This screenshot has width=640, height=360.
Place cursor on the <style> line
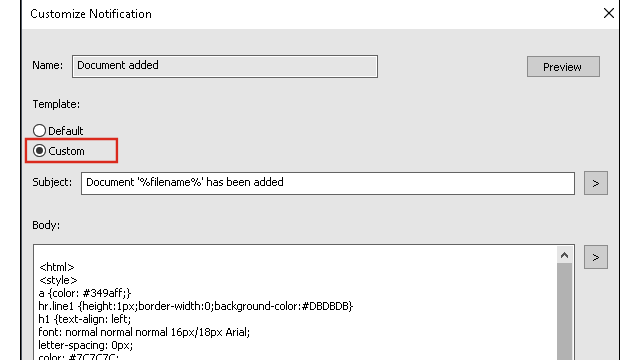58,280
